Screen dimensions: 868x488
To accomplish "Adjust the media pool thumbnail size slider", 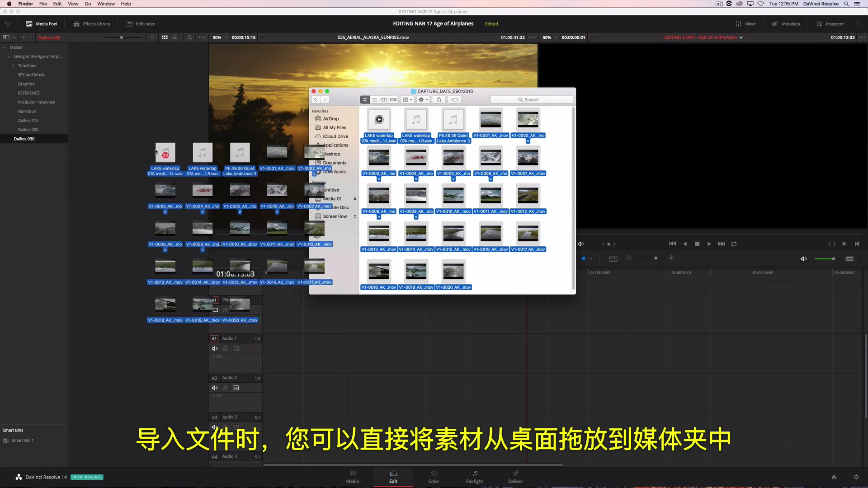I will tap(121, 38).
